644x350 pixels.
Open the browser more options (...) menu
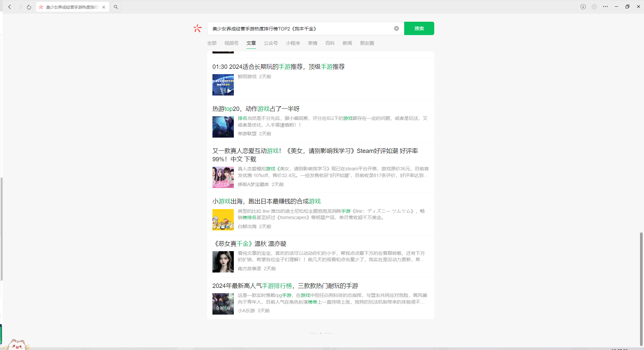(606, 7)
